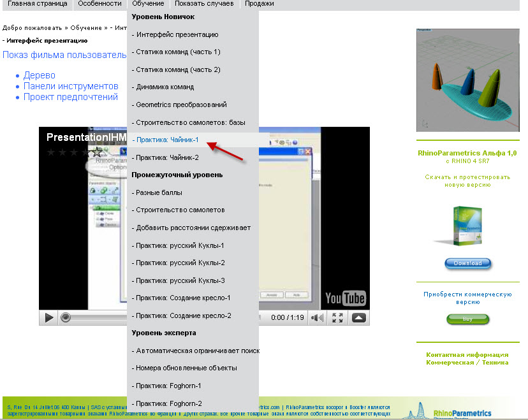Click the software box image
Screen dimensions: 528x420
pos(467,226)
